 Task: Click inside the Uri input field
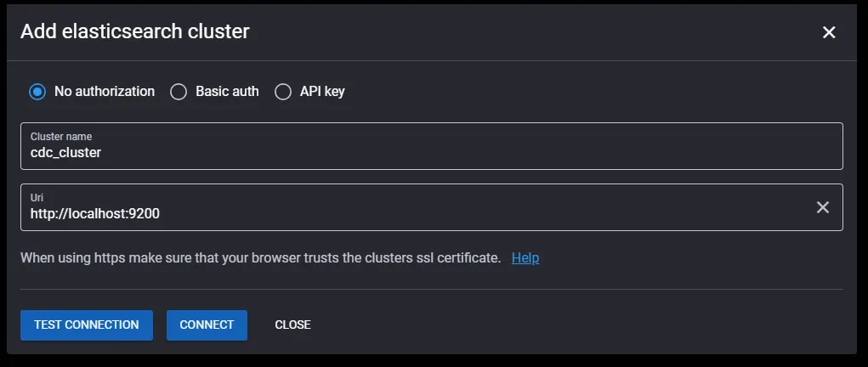click(x=432, y=207)
